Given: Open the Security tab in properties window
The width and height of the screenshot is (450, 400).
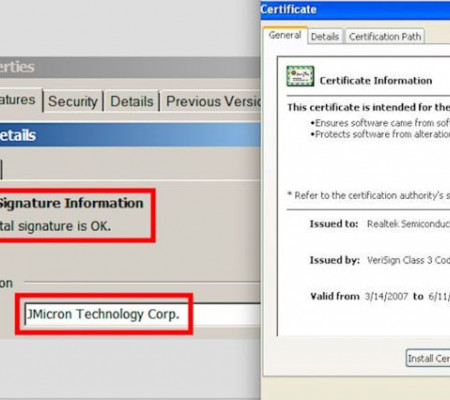Looking at the screenshot, I should click(x=73, y=101).
